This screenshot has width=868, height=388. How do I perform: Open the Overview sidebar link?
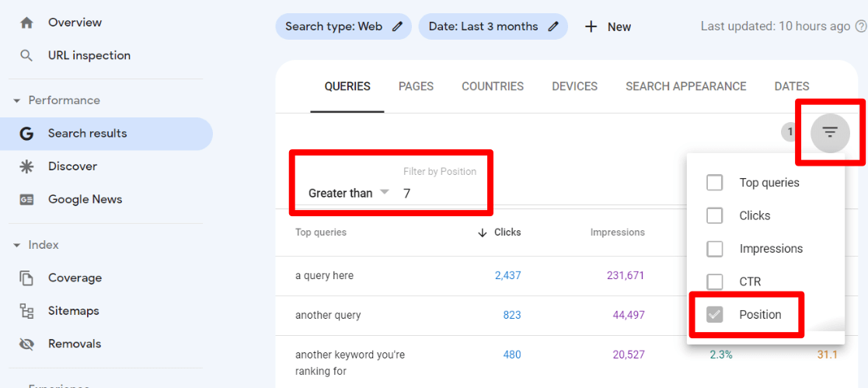(x=75, y=23)
